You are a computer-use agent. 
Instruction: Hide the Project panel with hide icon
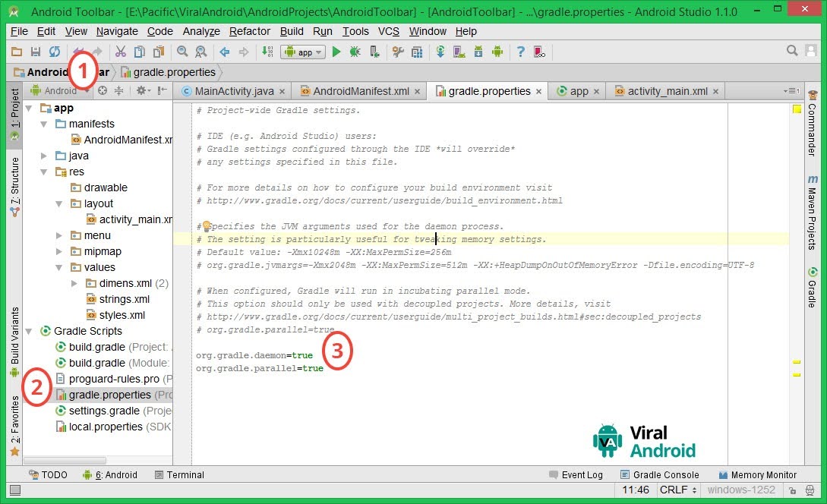(x=163, y=90)
